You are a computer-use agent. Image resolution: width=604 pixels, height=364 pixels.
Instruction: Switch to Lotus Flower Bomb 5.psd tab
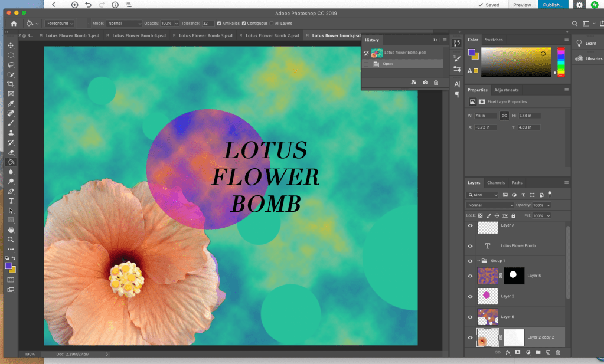[x=73, y=35]
